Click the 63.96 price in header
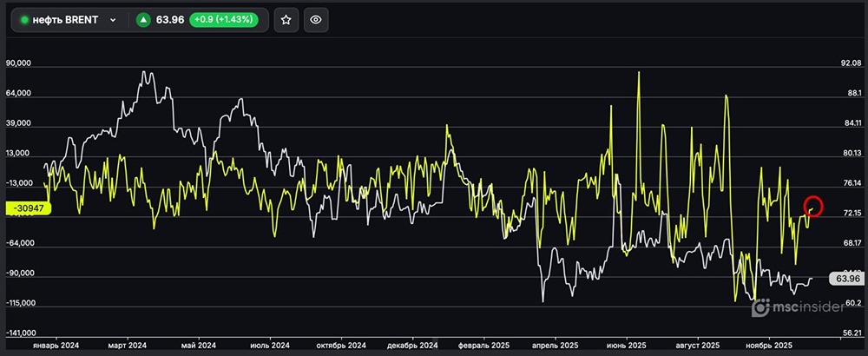868x356 pixels. point(170,20)
